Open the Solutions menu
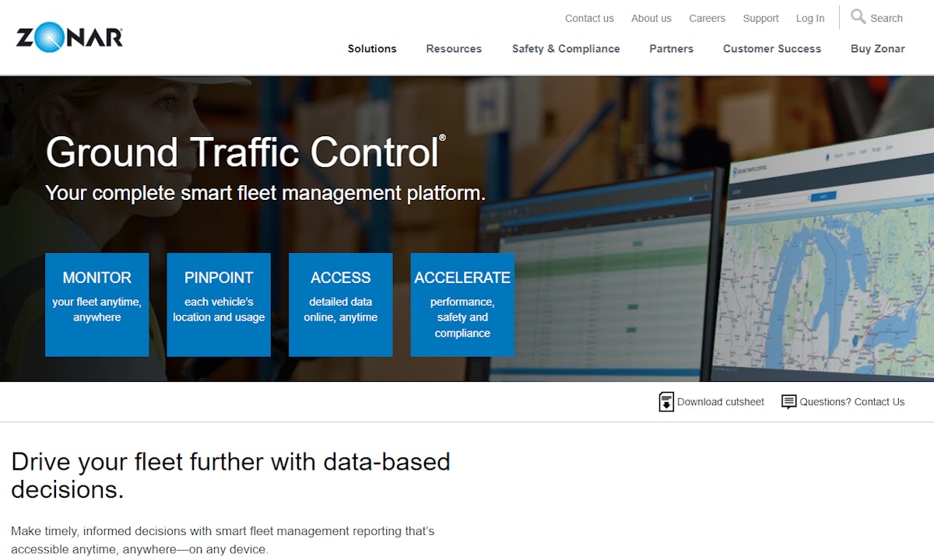This screenshot has width=934, height=560. (x=372, y=48)
